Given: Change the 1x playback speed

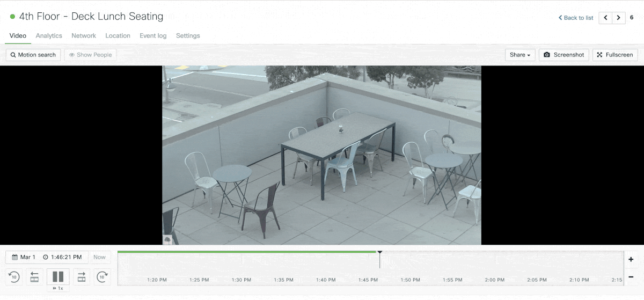Looking at the screenshot, I should tap(58, 288).
